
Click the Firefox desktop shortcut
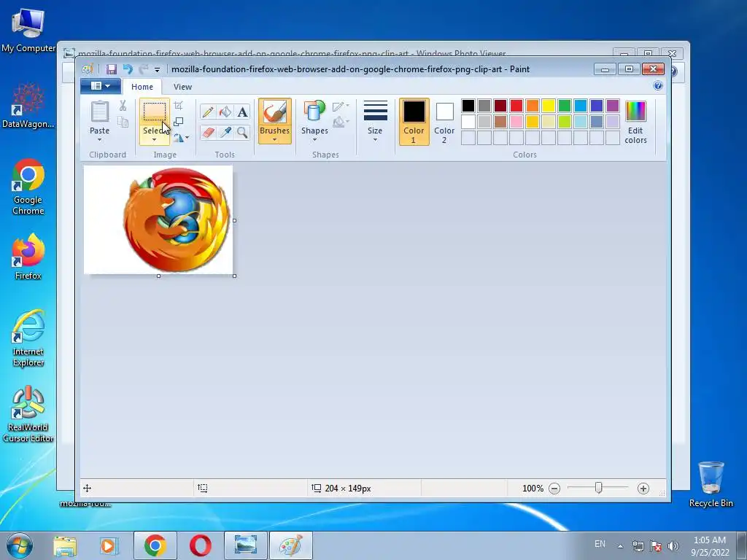coord(28,257)
